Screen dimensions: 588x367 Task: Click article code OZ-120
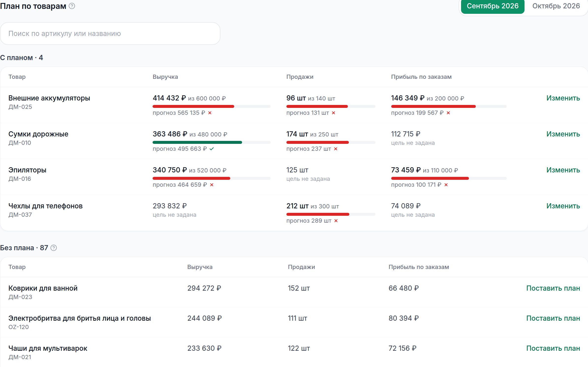(x=18, y=327)
